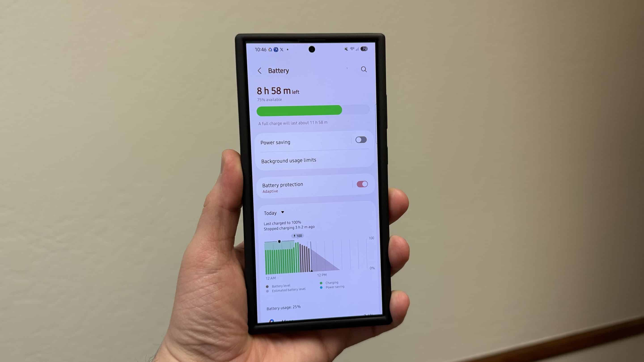This screenshot has height=362, width=644.
Task: Enable Power saving mode toggle
Action: click(x=361, y=140)
